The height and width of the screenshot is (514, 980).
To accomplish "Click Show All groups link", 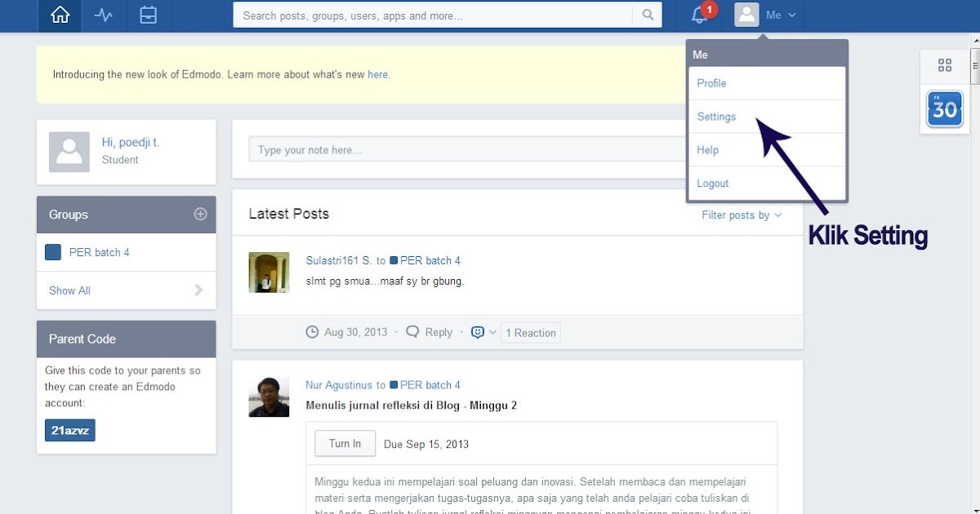I will tap(69, 290).
